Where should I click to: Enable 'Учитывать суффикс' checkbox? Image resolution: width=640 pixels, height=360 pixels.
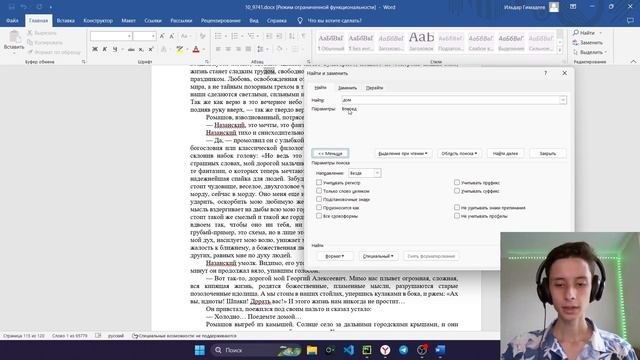pos(457,191)
